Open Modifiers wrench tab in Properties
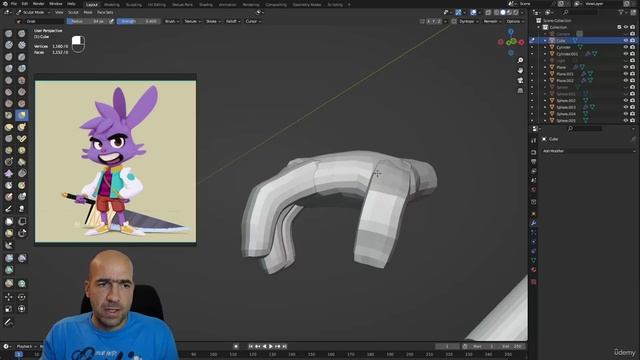The image size is (640, 360). 533,223
